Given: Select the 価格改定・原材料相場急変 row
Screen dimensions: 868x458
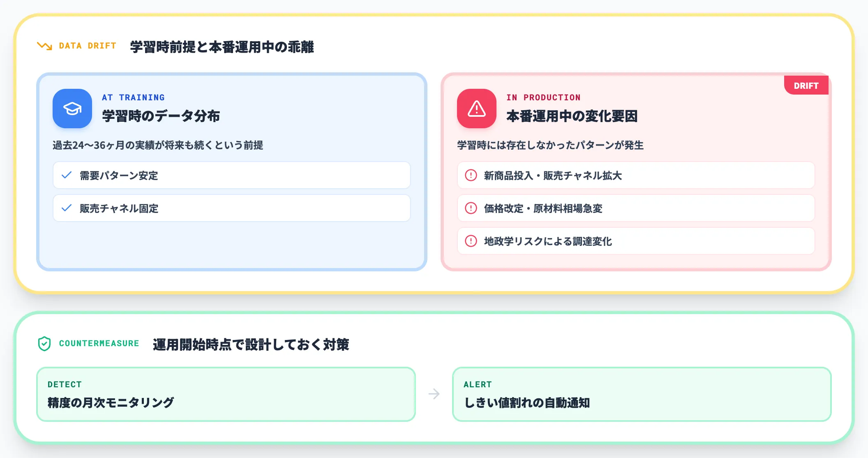Looking at the screenshot, I should pyautogui.click(x=636, y=208).
